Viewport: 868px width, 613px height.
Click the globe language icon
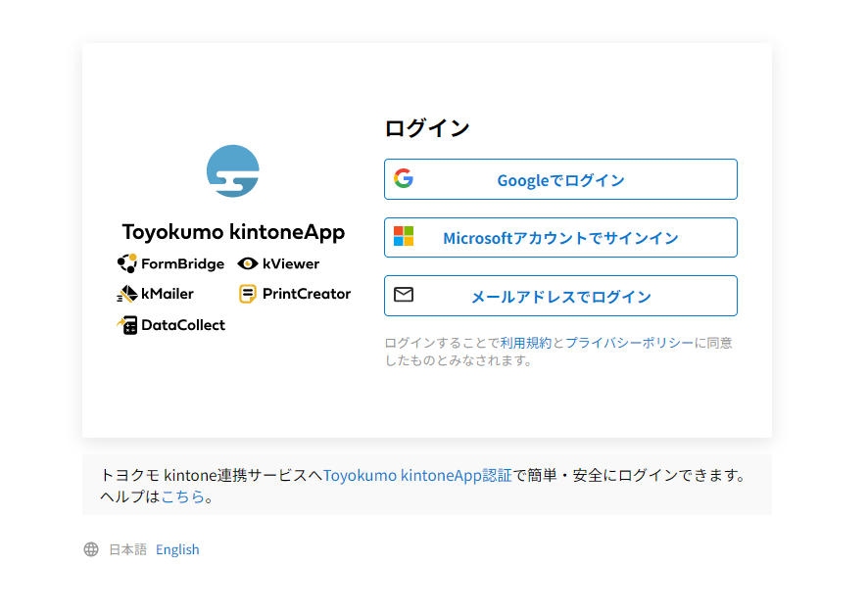[x=91, y=549]
